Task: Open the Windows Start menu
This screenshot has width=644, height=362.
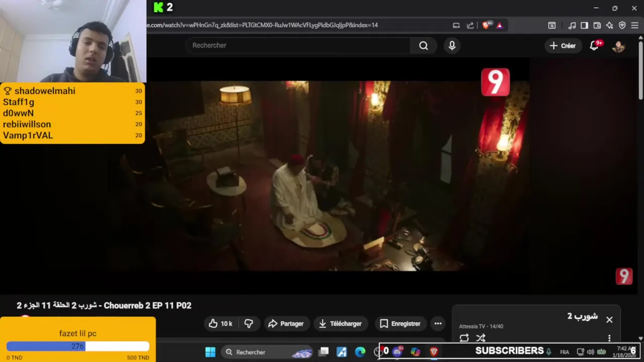Action: (210, 352)
